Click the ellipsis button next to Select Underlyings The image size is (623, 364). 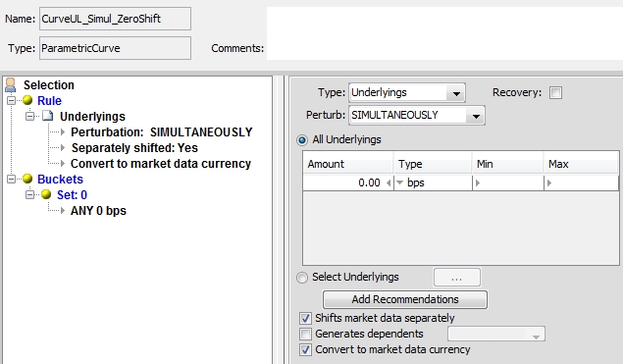click(457, 278)
